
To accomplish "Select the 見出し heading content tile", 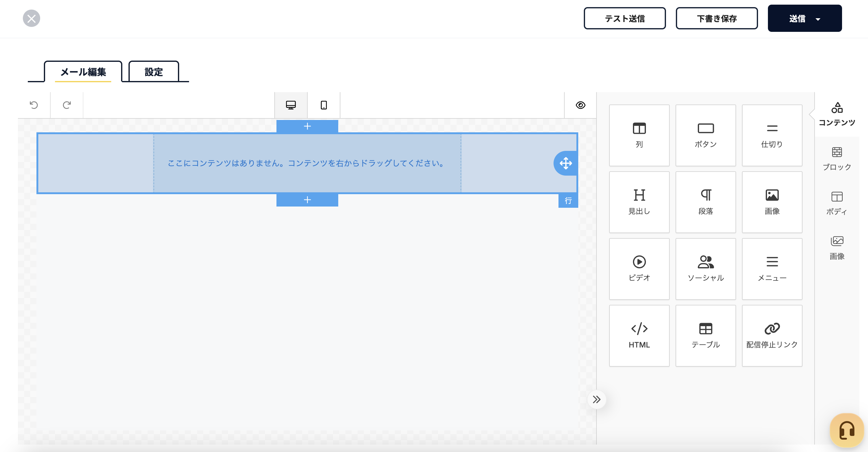I will coord(639,202).
